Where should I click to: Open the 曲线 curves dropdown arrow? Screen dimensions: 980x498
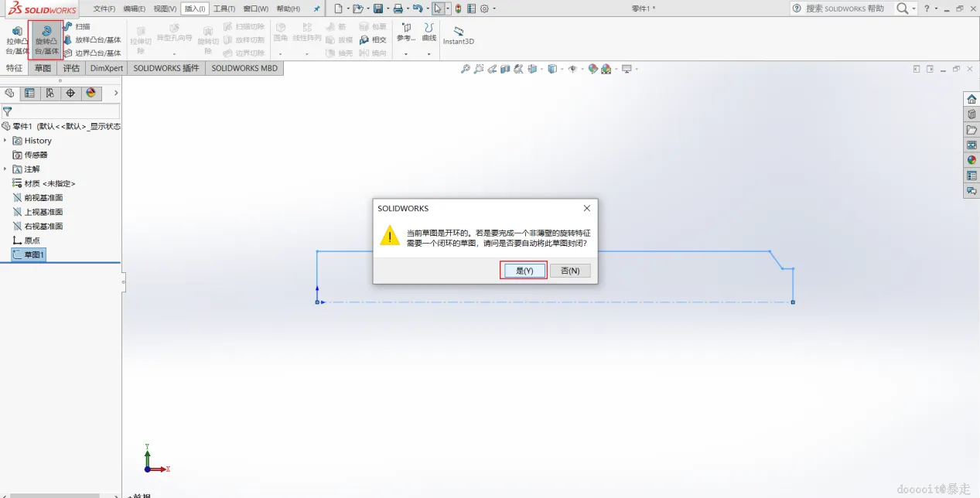[x=429, y=54]
